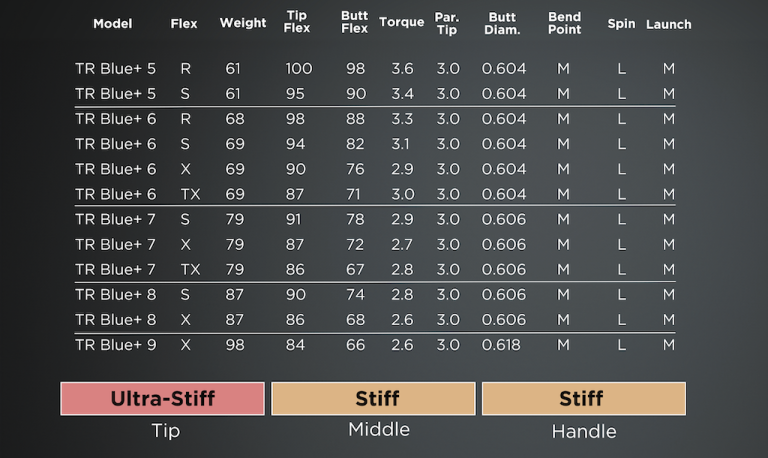Click the 100 tip flex value
Image resolution: width=768 pixels, height=458 pixels.
point(299,69)
